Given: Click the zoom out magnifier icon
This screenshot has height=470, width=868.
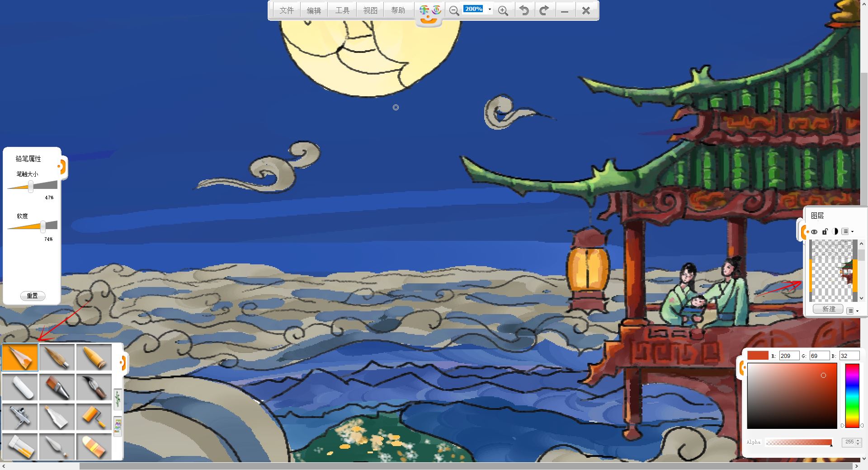Looking at the screenshot, I should click(x=454, y=10).
